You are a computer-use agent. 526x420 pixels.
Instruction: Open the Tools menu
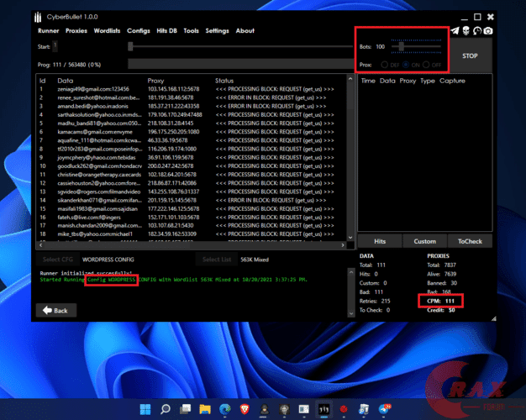point(191,31)
